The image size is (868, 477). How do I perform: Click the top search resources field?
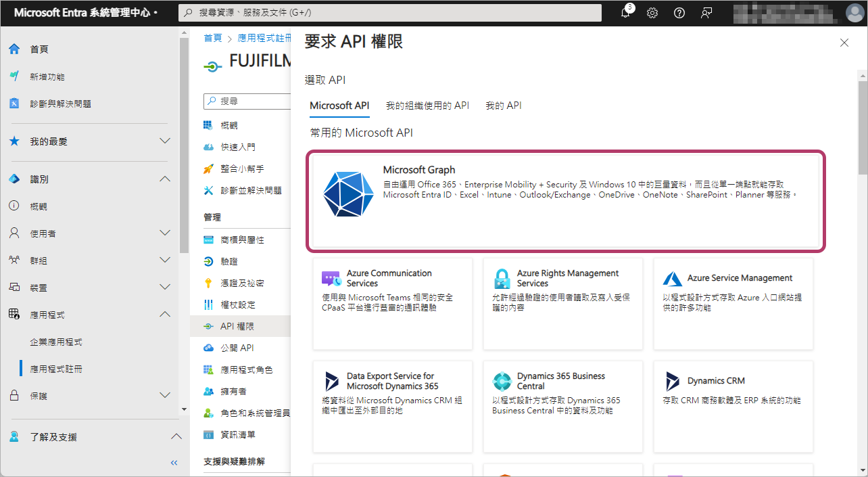[390, 13]
